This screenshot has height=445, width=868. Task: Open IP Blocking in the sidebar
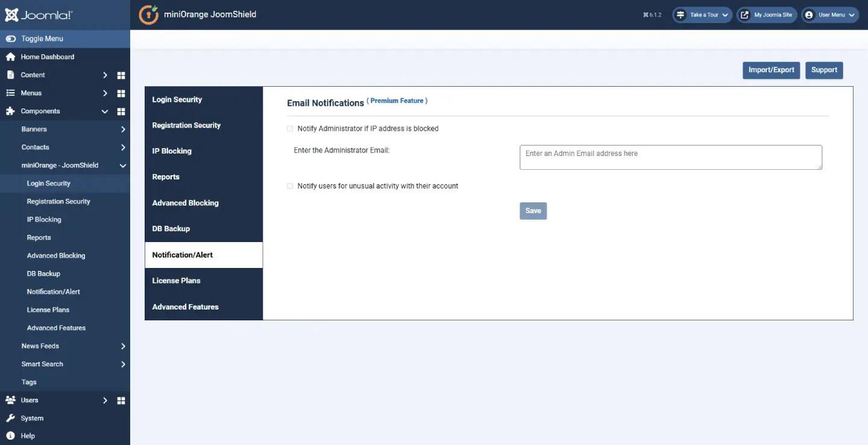(x=65, y=219)
